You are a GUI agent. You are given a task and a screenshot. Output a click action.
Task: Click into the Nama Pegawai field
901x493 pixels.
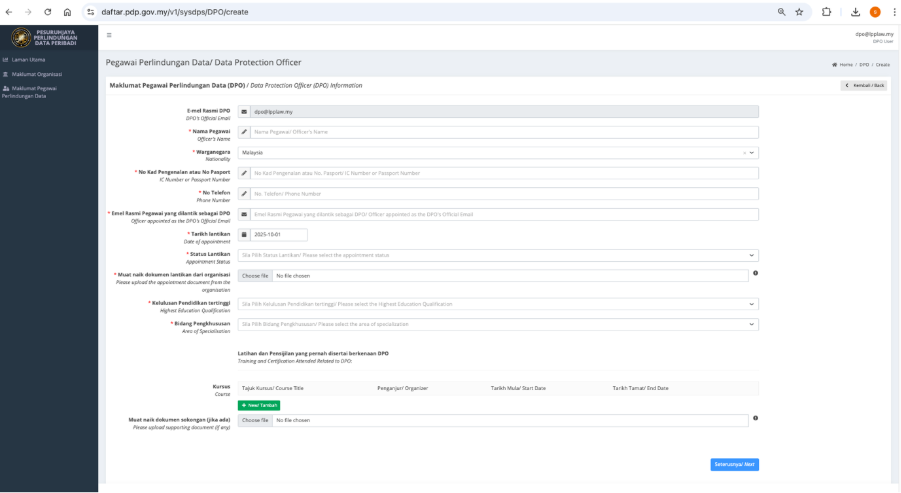(504, 132)
